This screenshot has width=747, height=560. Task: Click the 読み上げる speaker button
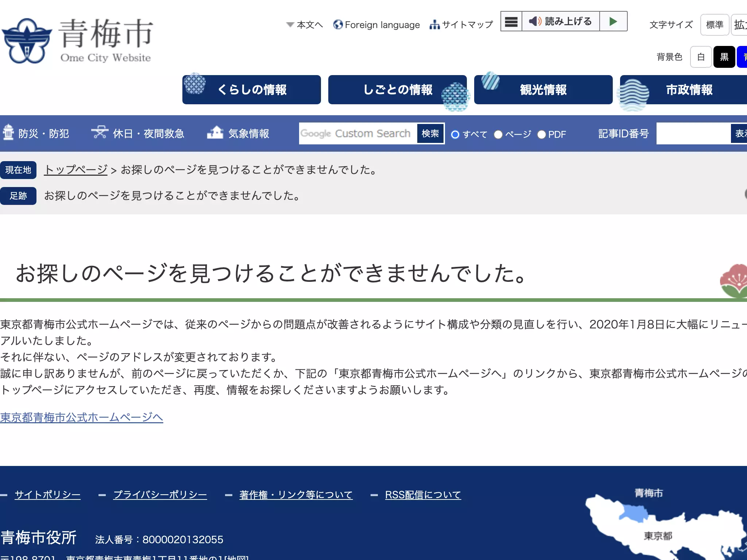pos(561,21)
